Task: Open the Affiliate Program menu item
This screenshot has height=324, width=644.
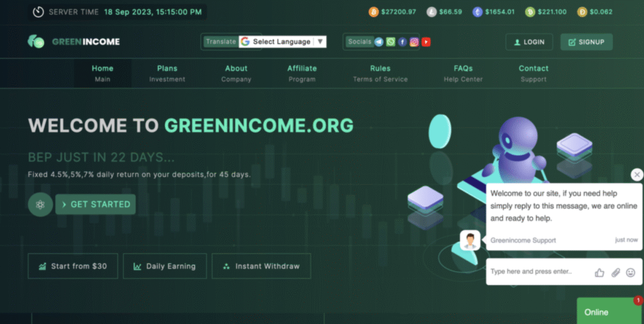Action: (x=302, y=74)
